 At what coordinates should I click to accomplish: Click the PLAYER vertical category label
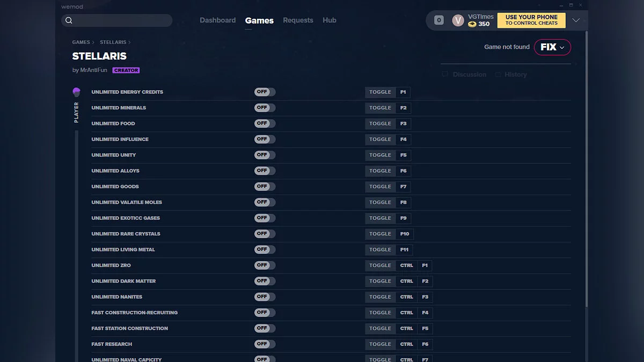point(76,113)
